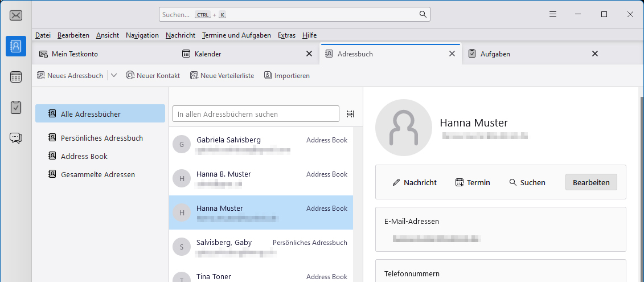Open the Calendar space icon
Image resolution: width=644 pixels, height=282 pixels.
point(16,77)
